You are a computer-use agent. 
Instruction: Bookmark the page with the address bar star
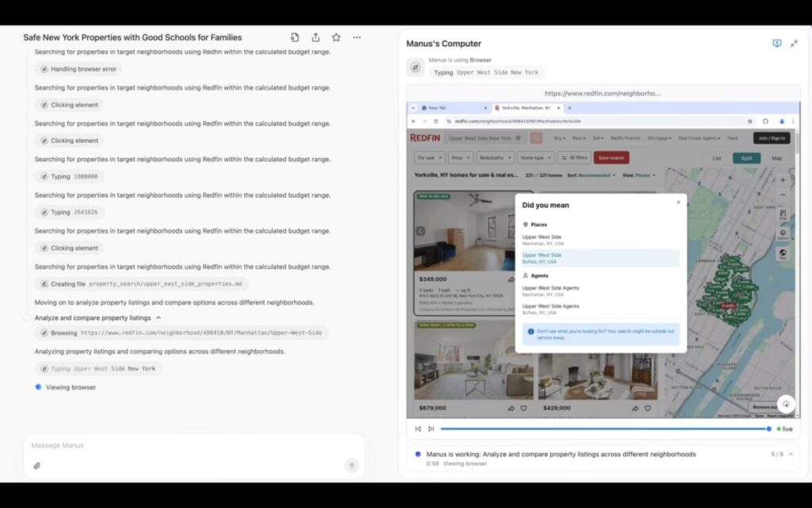click(x=750, y=121)
